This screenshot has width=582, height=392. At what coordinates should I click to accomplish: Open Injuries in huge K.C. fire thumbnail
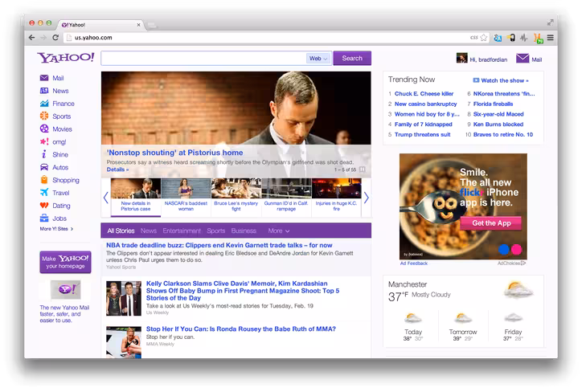point(336,197)
